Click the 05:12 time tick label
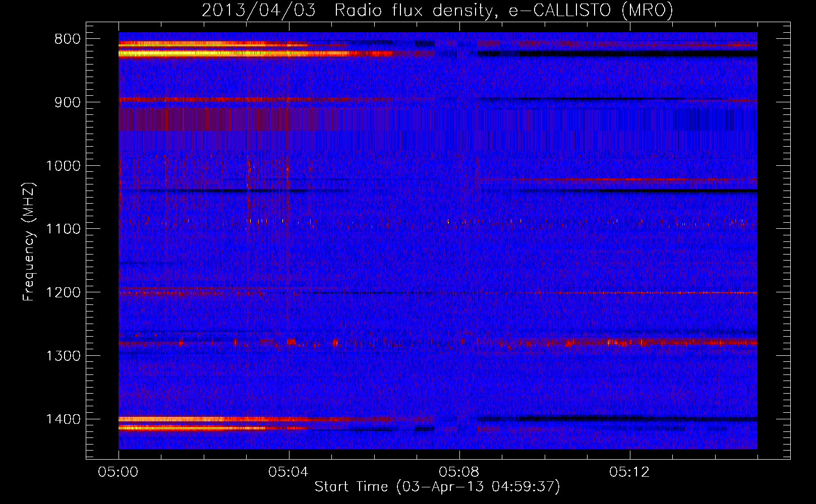Viewport: 816px width, 504px height. (x=629, y=472)
